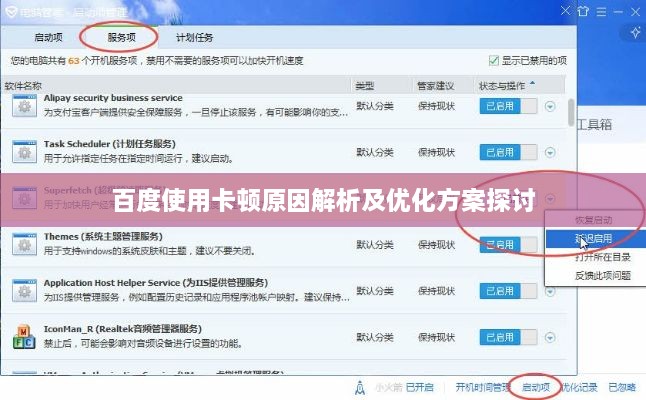Toggle the 显示已禁用的项 checkbox
This screenshot has width=646, height=400.
pos(494,61)
